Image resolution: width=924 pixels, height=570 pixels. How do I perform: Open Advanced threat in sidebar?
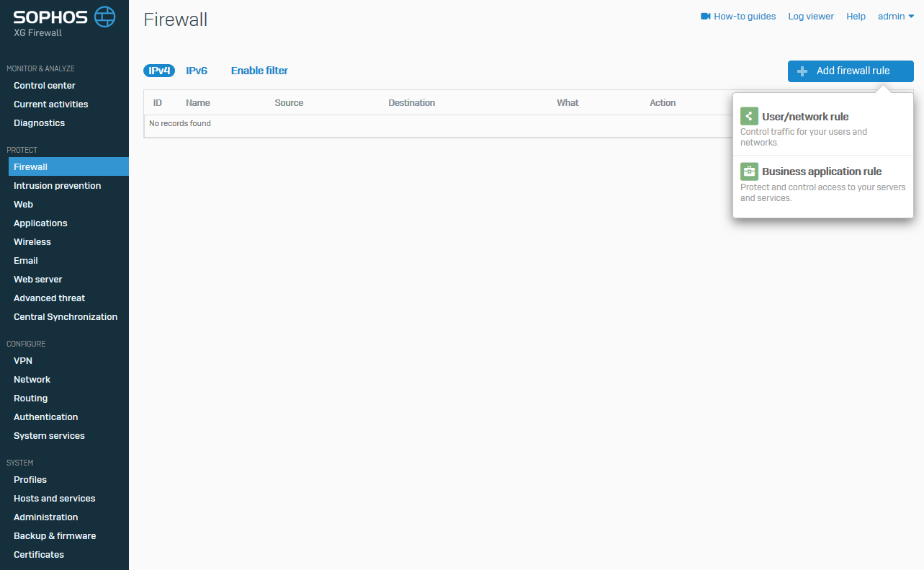pyautogui.click(x=50, y=298)
